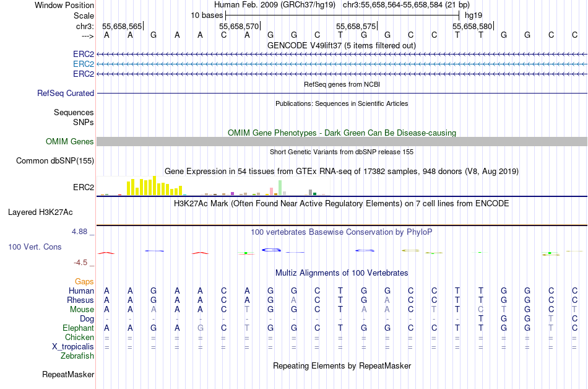Click 'RefSeq genes from NCBI' title
Viewport: 588px width, 389px height.
(x=342, y=84)
